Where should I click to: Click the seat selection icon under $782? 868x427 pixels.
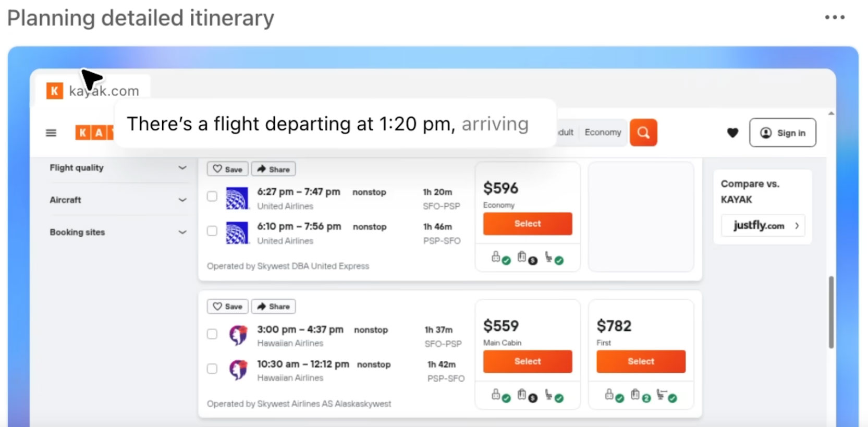[x=666, y=396]
